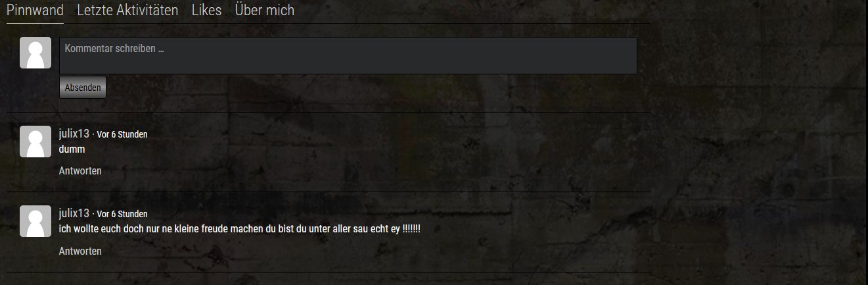This screenshot has height=285, width=868.
Task: Click 'Vor 6 Stunden' timestamp on the 'dumm' comment
Action: point(122,134)
